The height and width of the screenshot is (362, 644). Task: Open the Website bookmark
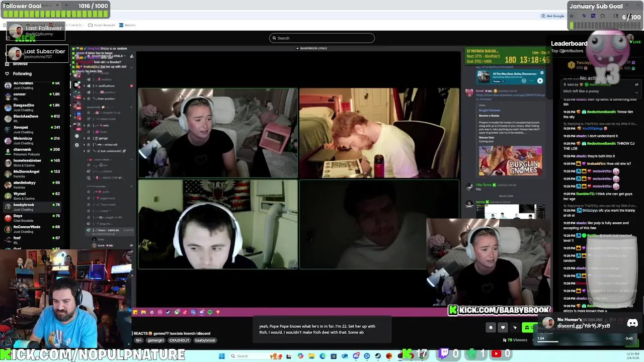pos(127,25)
